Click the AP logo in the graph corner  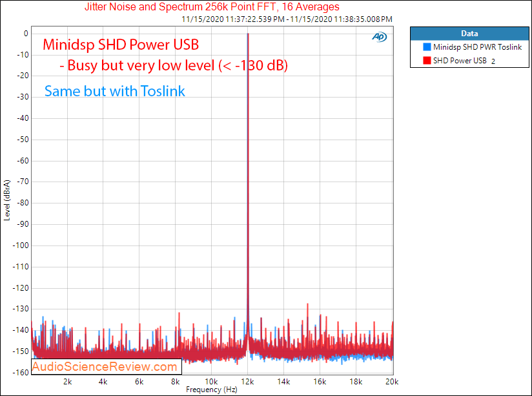(x=380, y=37)
